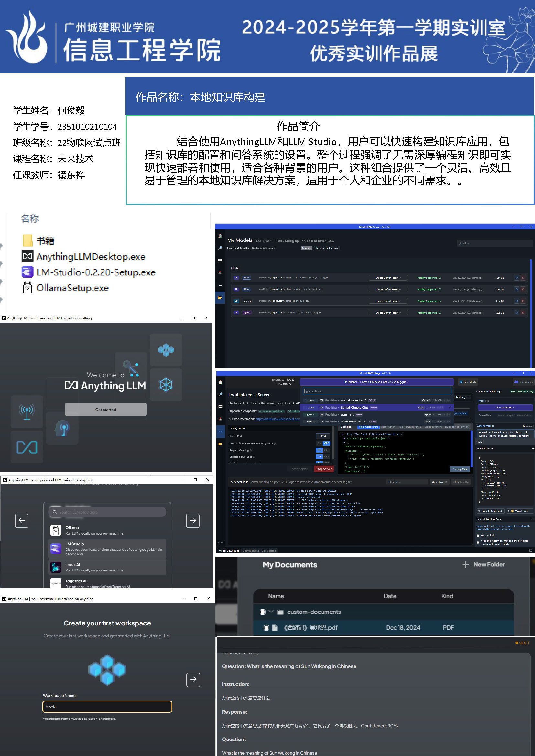Click left back arrow beside LLM provider list
The height and width of the screenshot is (756, 535).
[x=22, y=521]
